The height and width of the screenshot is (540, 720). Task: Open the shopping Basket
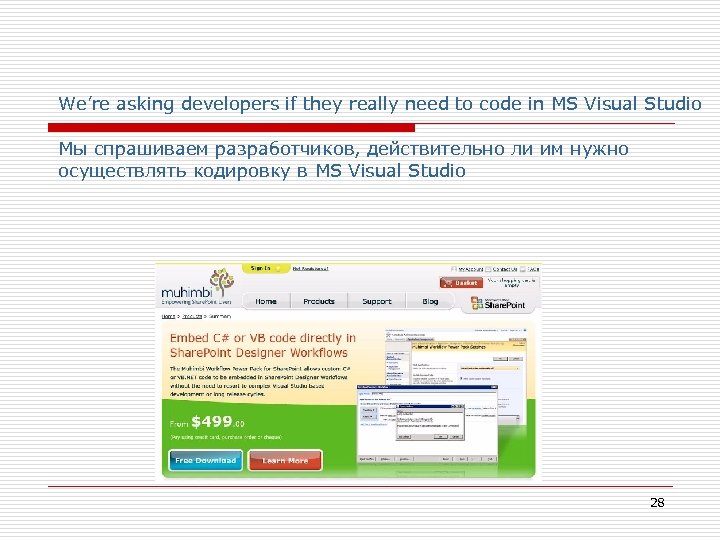click(461, 283)
